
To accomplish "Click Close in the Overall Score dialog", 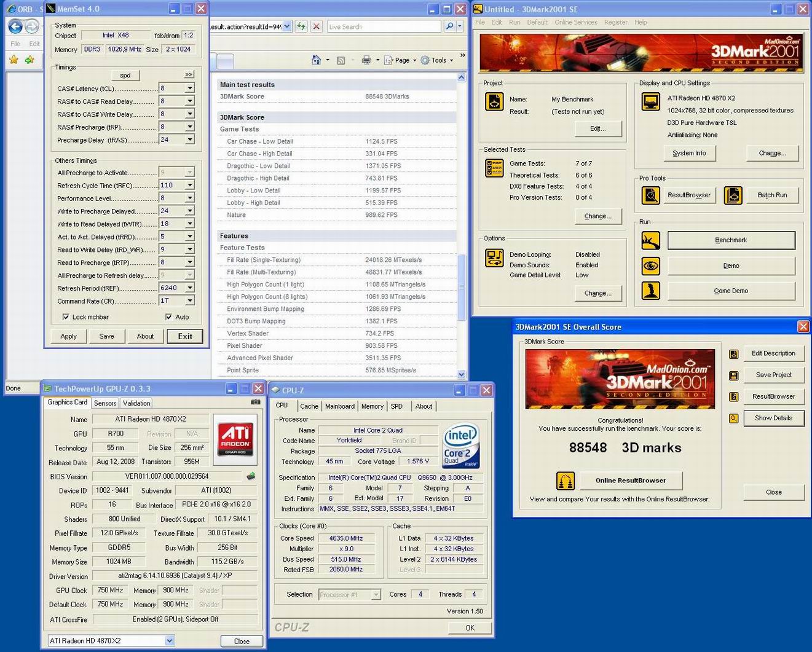I will (x=774, y=492).
